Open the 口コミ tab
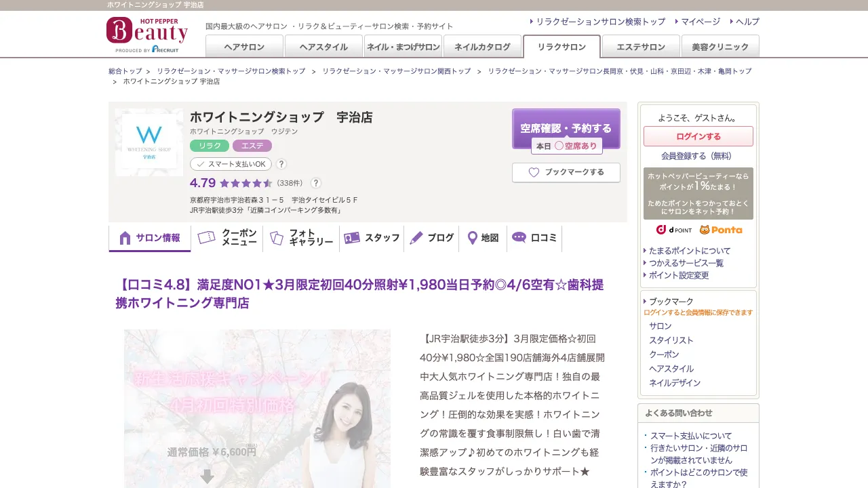The height and width of the screenshot is (488, 868). [535, 238]
